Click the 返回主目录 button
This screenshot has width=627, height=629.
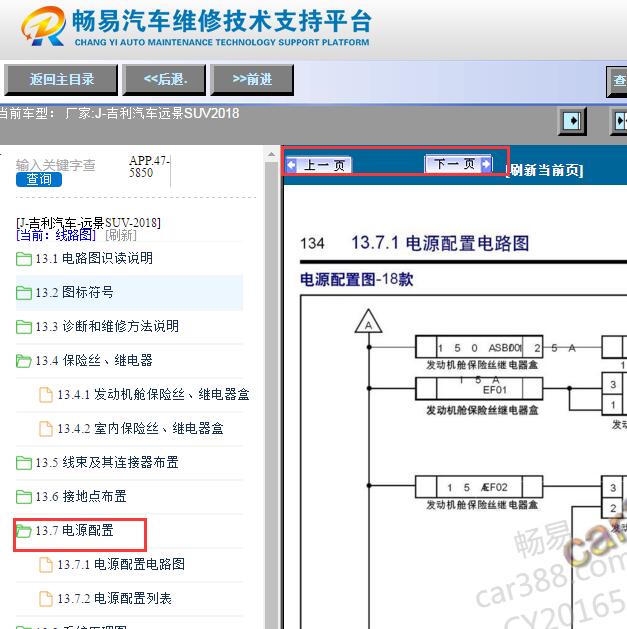tap(61, 79)
